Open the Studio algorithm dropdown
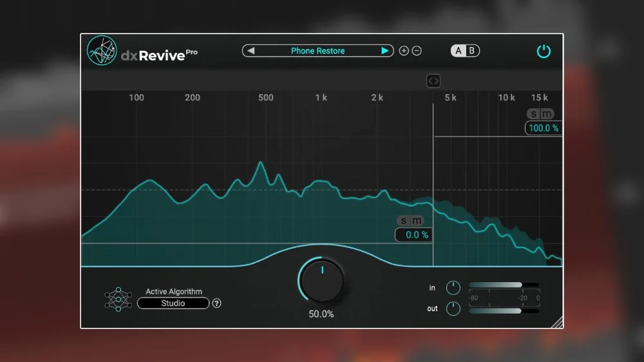 (173, 303)
